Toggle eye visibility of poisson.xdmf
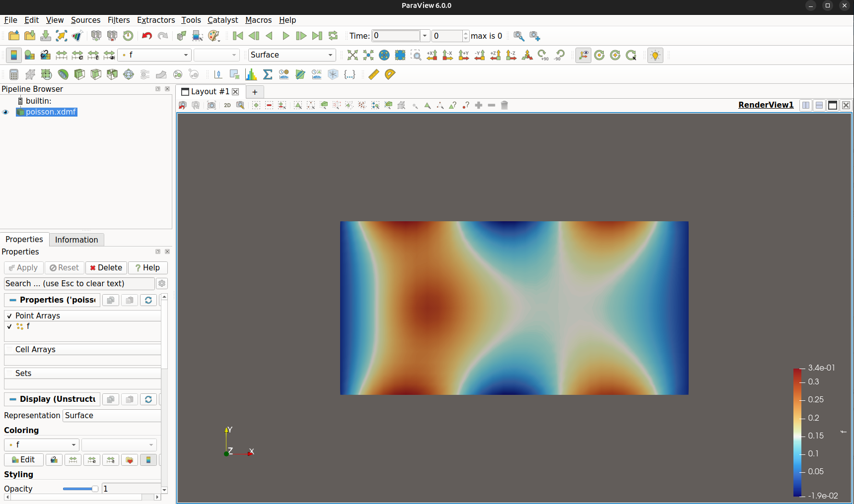854x504 pixels. (6, 112)
